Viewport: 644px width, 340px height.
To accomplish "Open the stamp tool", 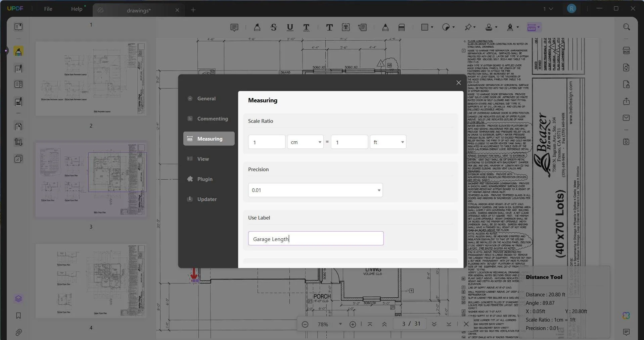I will (x=489, y=28).
